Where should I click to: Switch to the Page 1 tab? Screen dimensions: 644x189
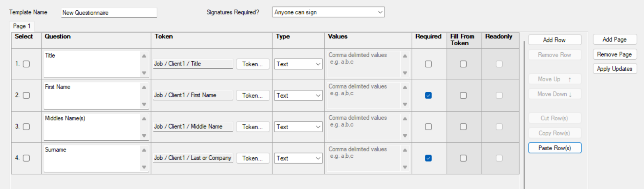pyautogui.click(x=22, y=26)
